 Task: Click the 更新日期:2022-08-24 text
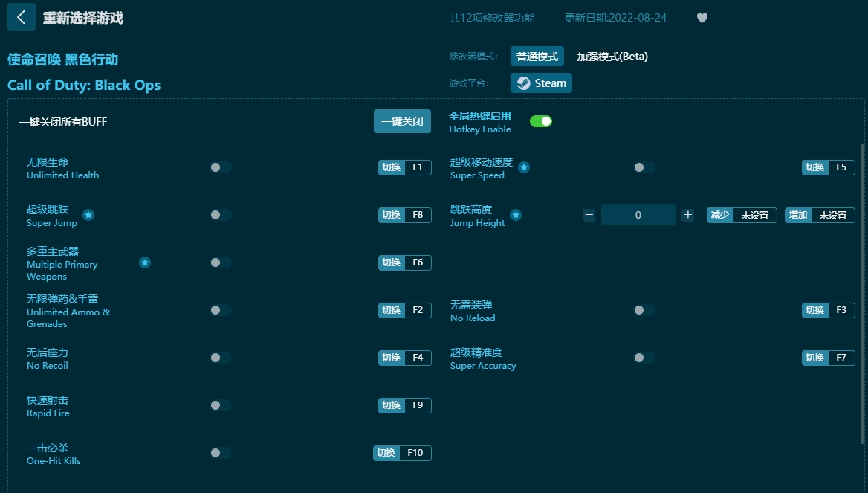coord(615,18)
